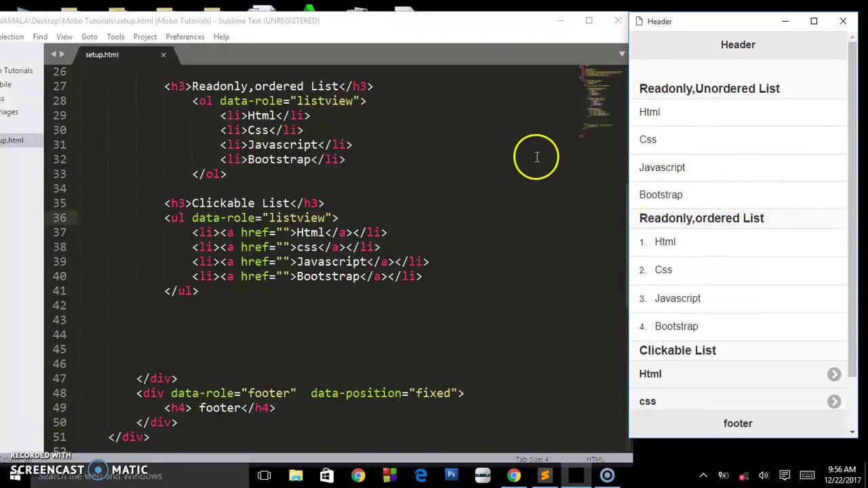Click line number 48 in the gutter
Screen dimensions: 868x488
point(60,393)
